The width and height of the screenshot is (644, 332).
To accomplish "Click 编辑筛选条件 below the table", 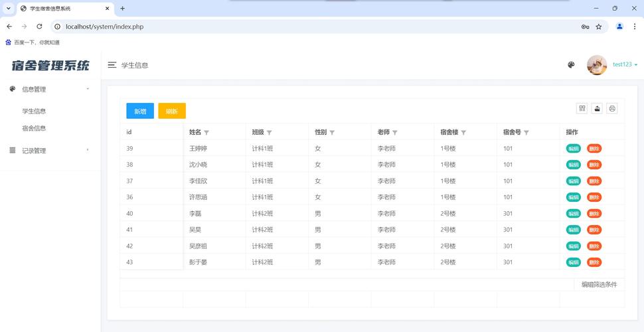I will [600, 285].
